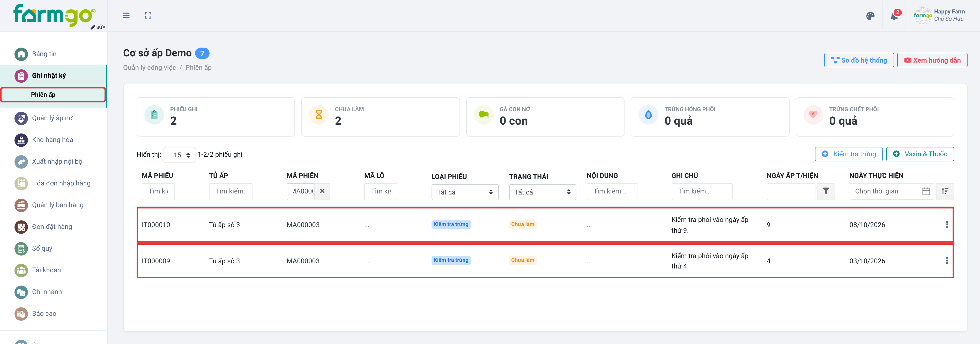
Task: Open Loại phiếu filter dropdown
Action: (x=464, y=192)
